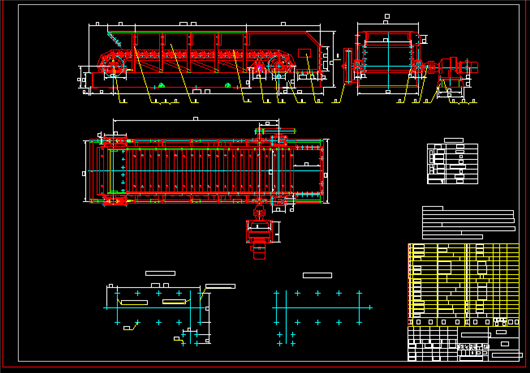The width and height of the screenshot is (530, 373).
Task: Click the red rectangular box on the side view's right end
Action: coord(304,53)
